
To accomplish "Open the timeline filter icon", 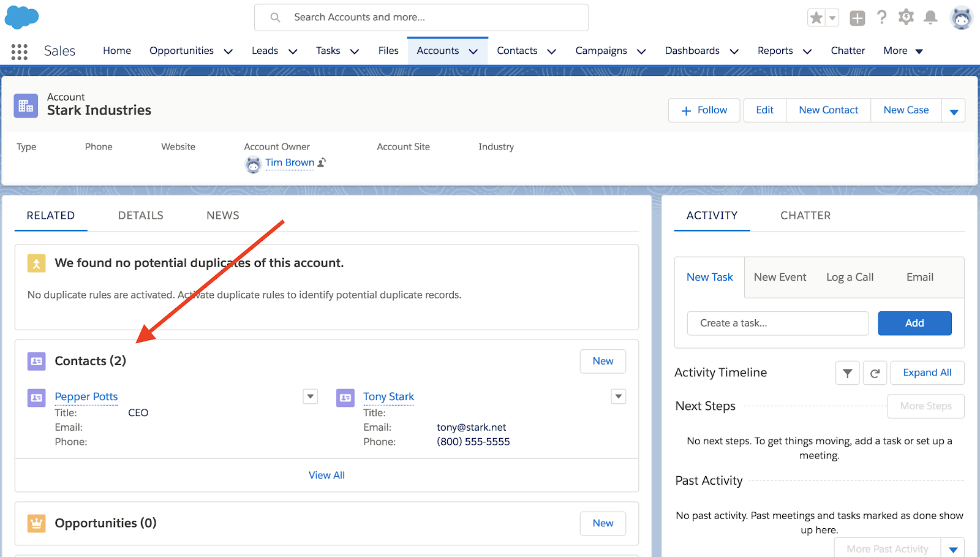I will [847, 373].
